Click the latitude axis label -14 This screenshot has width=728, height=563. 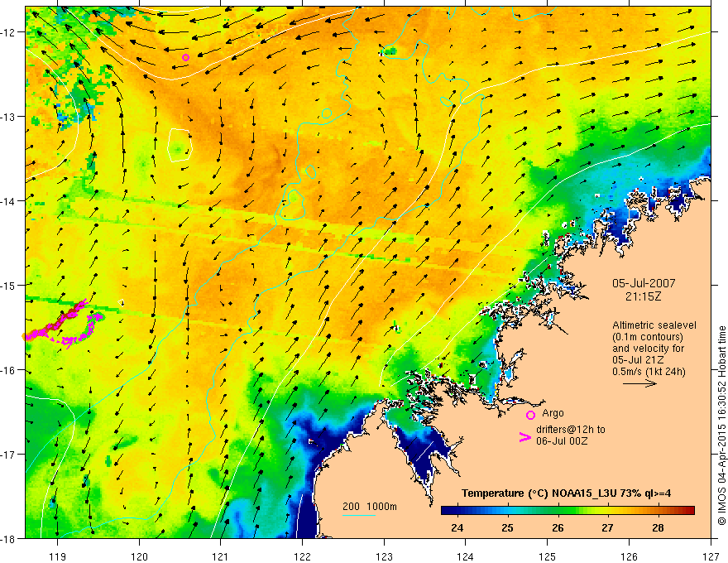pos(9,201)
